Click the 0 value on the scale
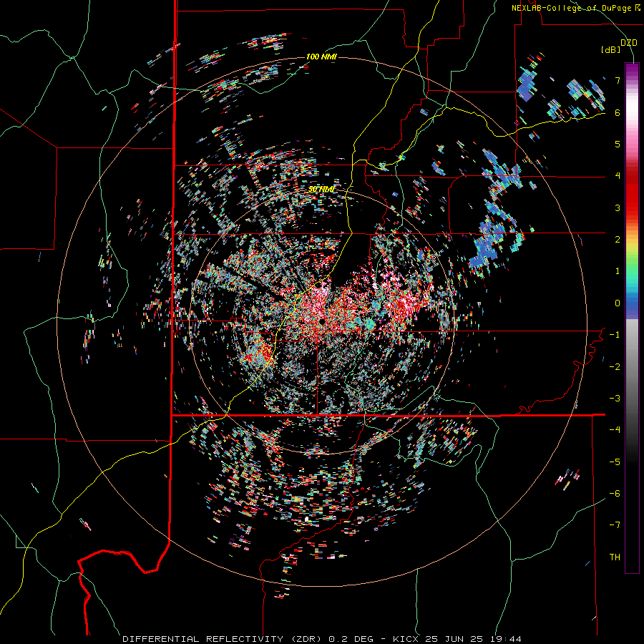The width and height of the screenshot is (644, 644). point(618,303)
